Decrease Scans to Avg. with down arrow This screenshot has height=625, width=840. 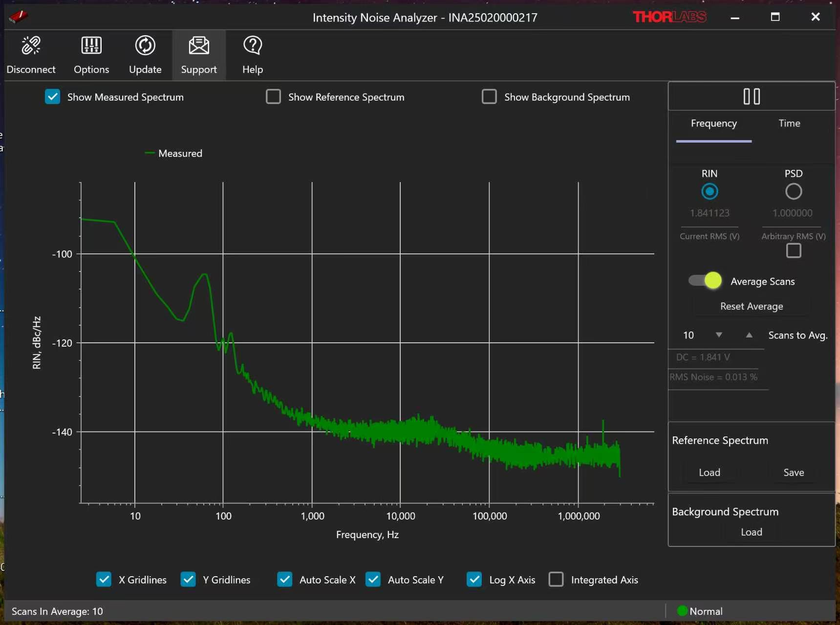click(x=719, y=335)
